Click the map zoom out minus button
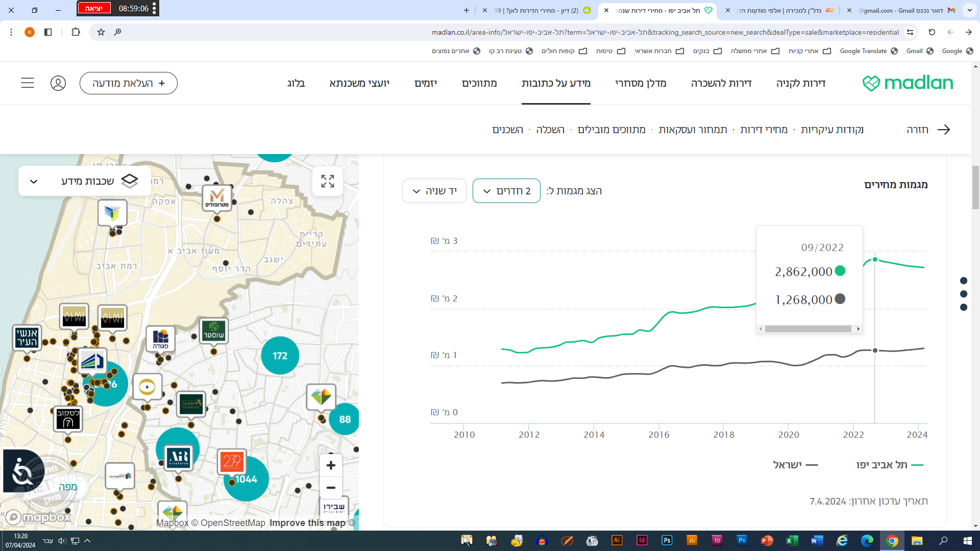980x551 pixels. [x=331, y=488]
